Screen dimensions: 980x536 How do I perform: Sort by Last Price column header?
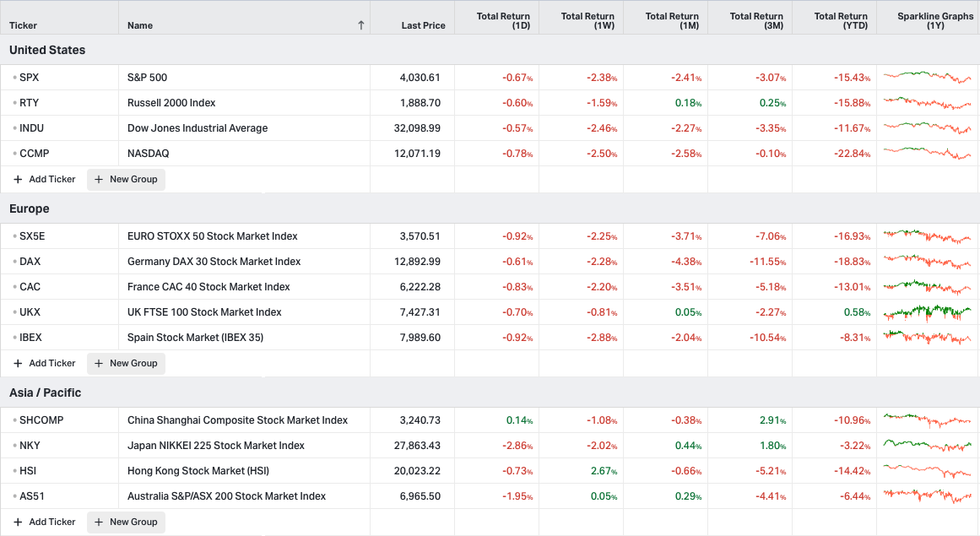[x=423, y=25]
